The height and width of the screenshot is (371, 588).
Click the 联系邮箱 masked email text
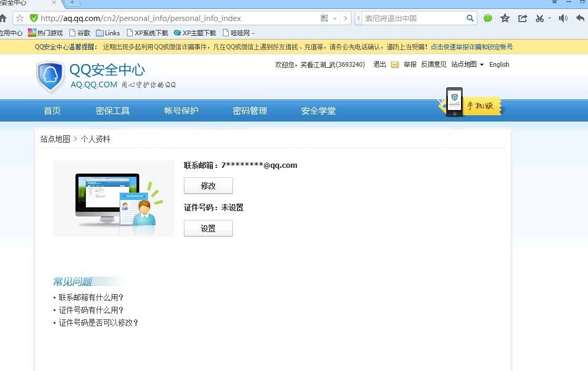pos(240,165)
